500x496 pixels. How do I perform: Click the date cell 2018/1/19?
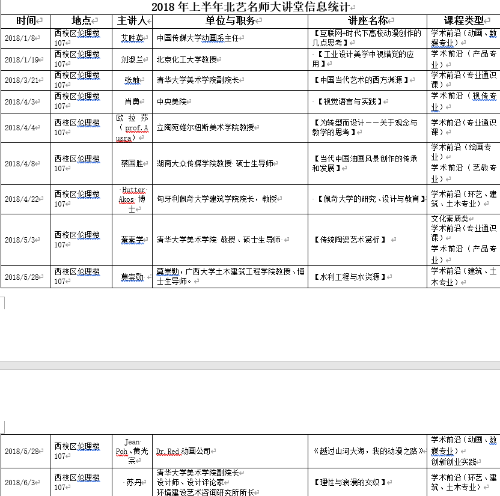(x=22, y=60)
